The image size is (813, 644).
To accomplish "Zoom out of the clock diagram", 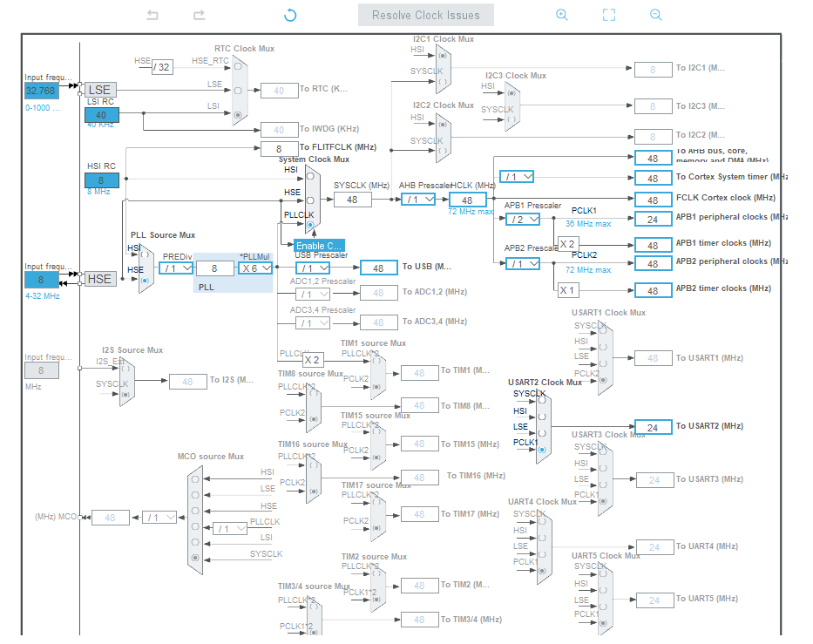I will tap(654, 15).
